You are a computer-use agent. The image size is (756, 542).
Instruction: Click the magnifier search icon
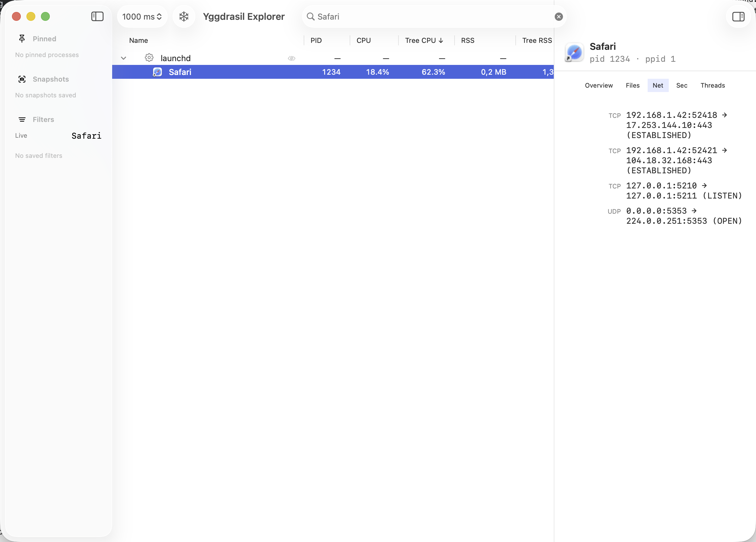(x=310, y=16)
